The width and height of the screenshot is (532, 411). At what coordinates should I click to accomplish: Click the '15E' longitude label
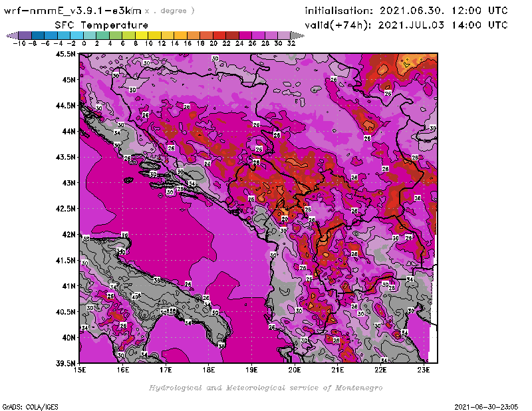tap(80, 370)
